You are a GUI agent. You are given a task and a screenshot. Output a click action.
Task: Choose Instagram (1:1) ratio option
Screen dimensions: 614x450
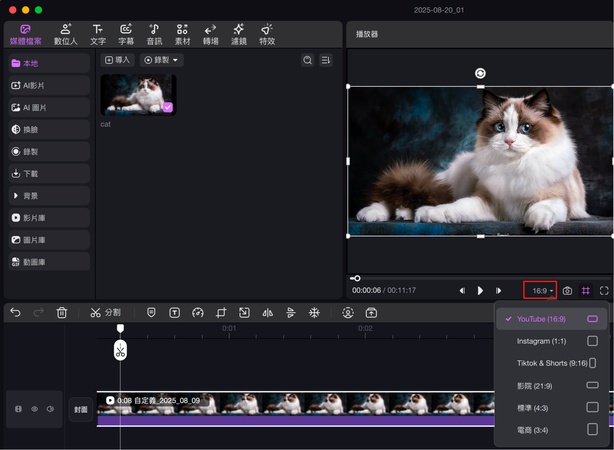(x=552, y=341)
